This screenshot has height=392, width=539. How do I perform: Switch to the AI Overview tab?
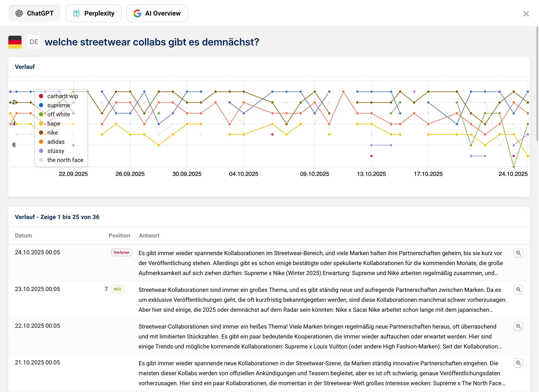coord(157,13)
